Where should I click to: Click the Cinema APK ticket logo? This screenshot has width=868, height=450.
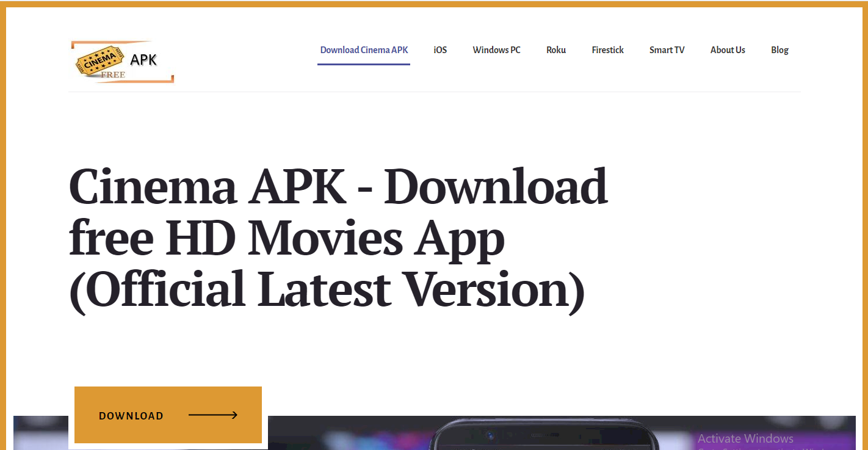[122, 62]
